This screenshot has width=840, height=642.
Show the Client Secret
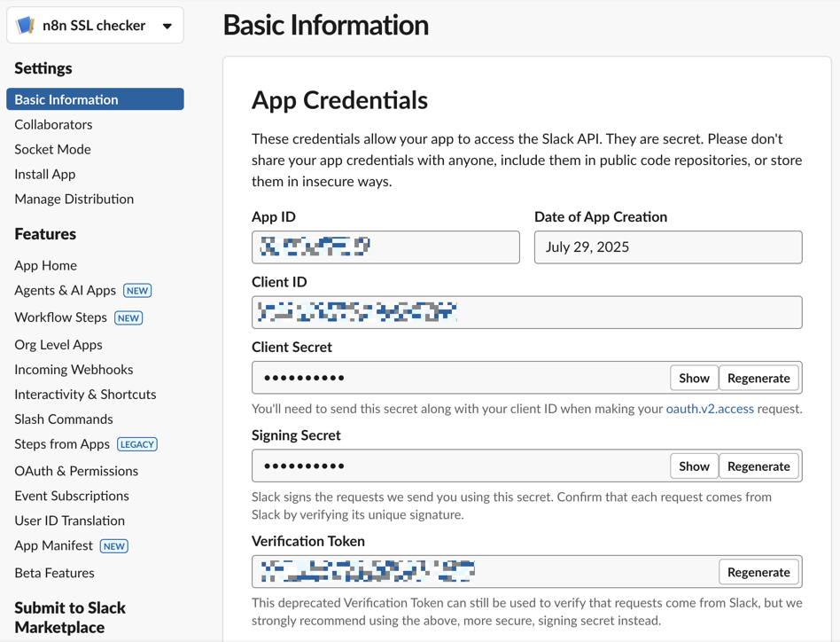tap(694, 378)
